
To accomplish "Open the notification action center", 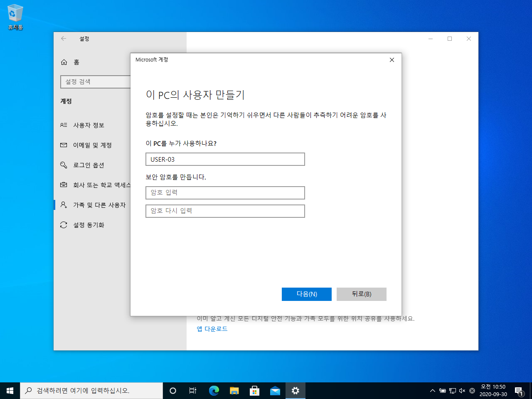I will [519, 391].
